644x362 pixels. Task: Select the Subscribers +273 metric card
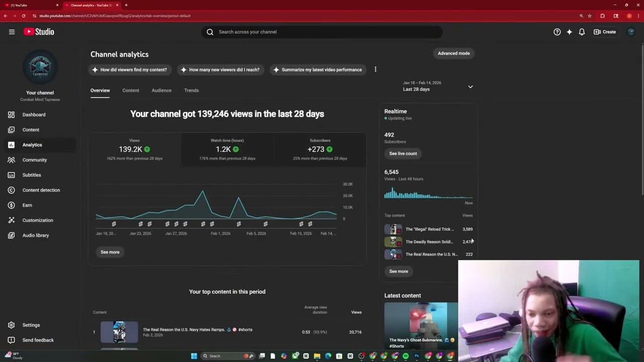click(x=320, y=150)
